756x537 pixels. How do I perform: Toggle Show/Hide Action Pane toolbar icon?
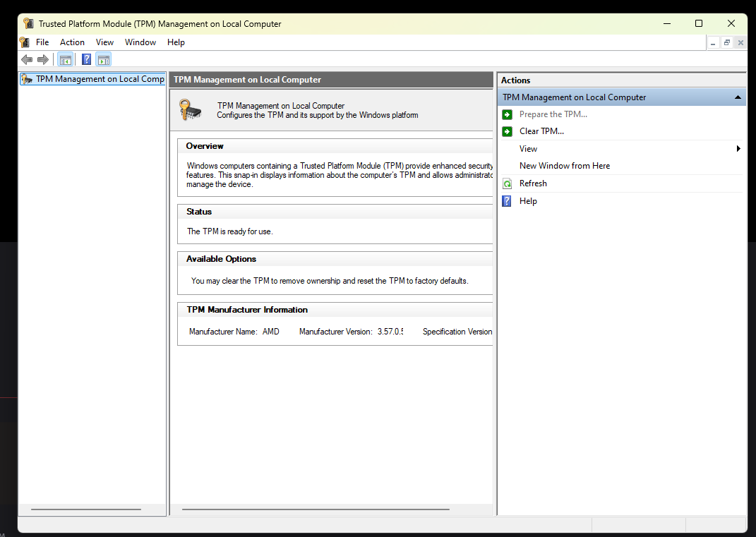click(104, 60)
